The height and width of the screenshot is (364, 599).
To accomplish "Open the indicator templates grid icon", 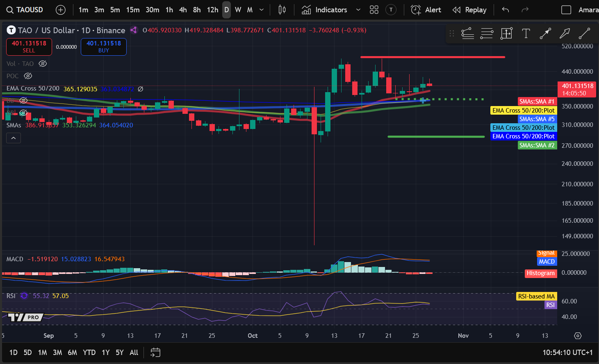I will pyautogui.click(x=374, y=10).
